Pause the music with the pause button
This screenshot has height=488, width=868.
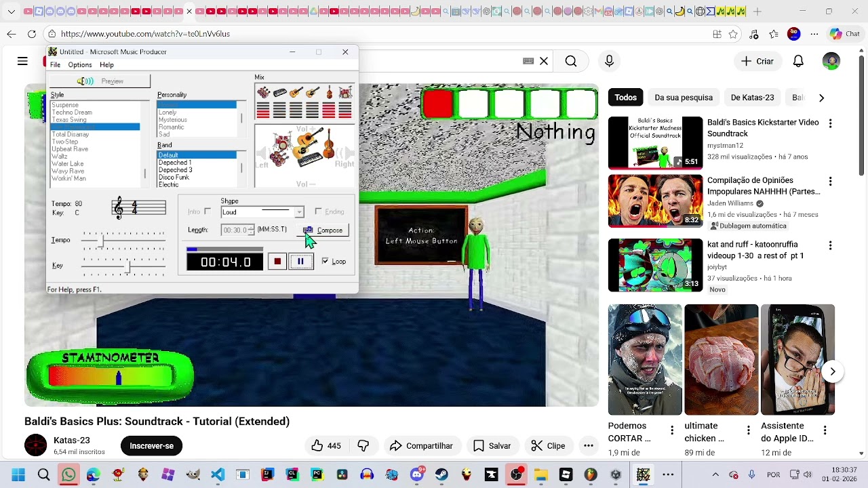pyautogui.click(x=300, y=262)
